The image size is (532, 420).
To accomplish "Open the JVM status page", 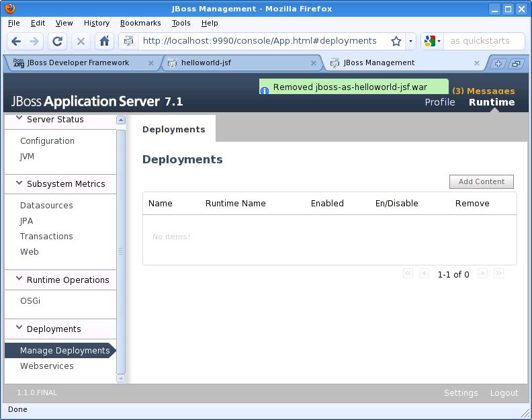I will pos(27,157).
